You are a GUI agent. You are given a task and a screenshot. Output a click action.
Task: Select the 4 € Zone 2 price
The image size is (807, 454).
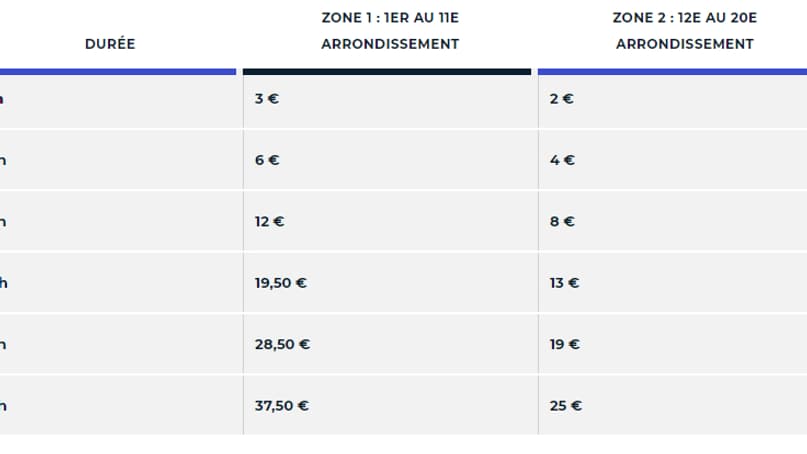point(562,160)
